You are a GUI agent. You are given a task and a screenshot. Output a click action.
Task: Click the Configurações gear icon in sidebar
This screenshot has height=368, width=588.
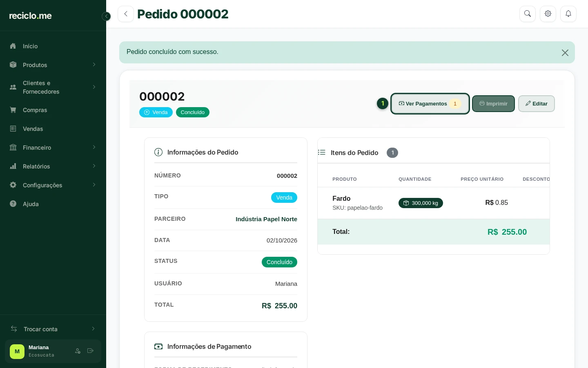click(x=13, y=185)
